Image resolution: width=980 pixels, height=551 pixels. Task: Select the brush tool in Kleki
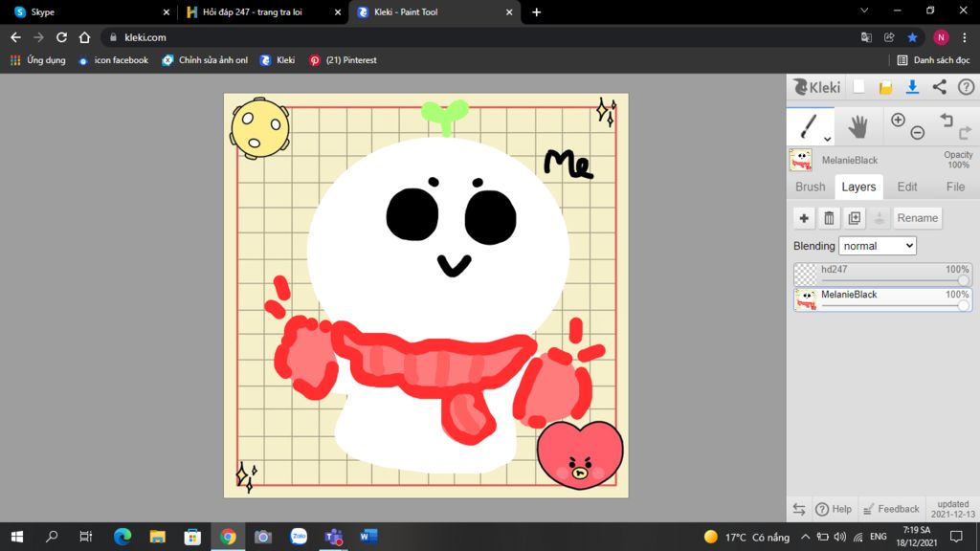coord(809,127)
